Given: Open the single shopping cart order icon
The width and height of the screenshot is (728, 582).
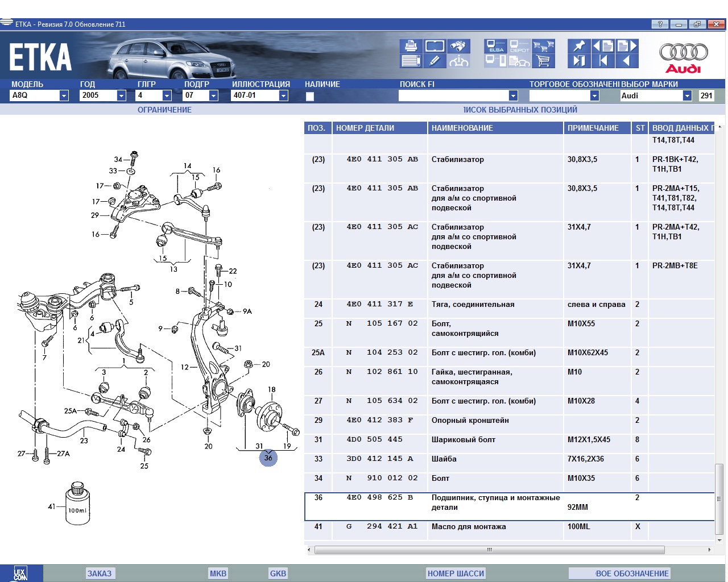Looking at the screenshot, I should tap(544, 61).
